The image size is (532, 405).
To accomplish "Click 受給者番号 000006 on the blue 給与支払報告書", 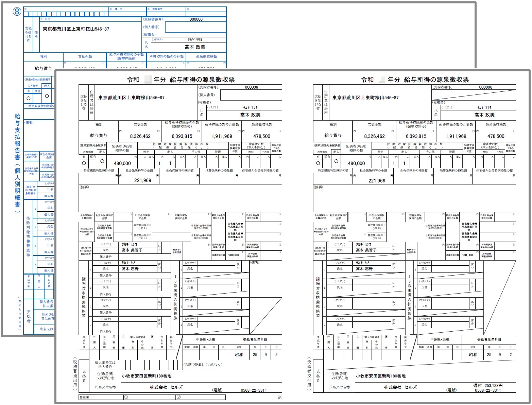I will point(196,19).
